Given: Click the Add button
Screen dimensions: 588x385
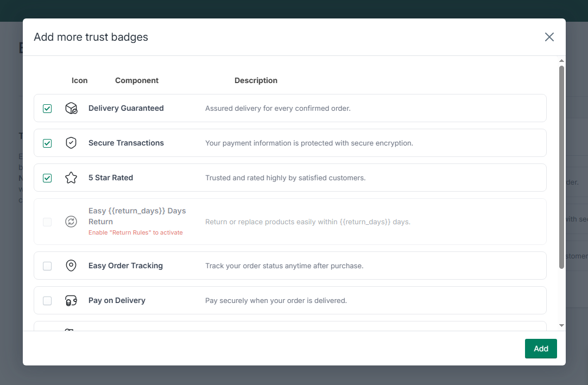Looking at the screenshot, I should coord(541,348).
